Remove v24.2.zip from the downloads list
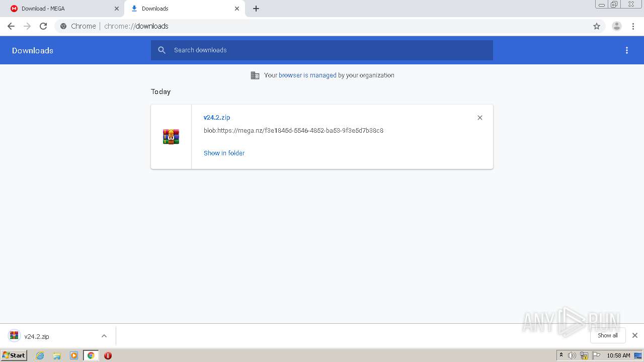Viewport: 644px width, 362px height. (480, 118)
